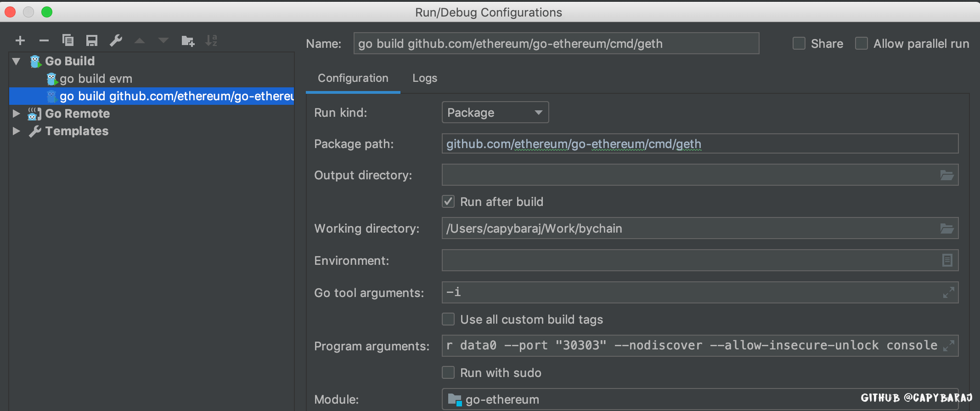Enable Run with sudo checkbox

click(448, 372)
